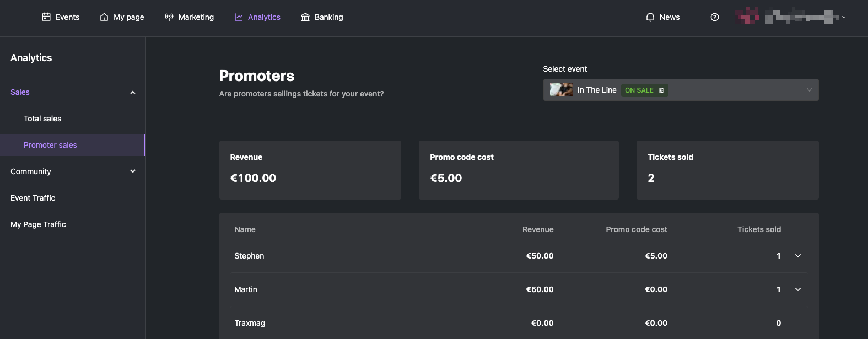Expand Martin's promoter row details

point(798,289)
